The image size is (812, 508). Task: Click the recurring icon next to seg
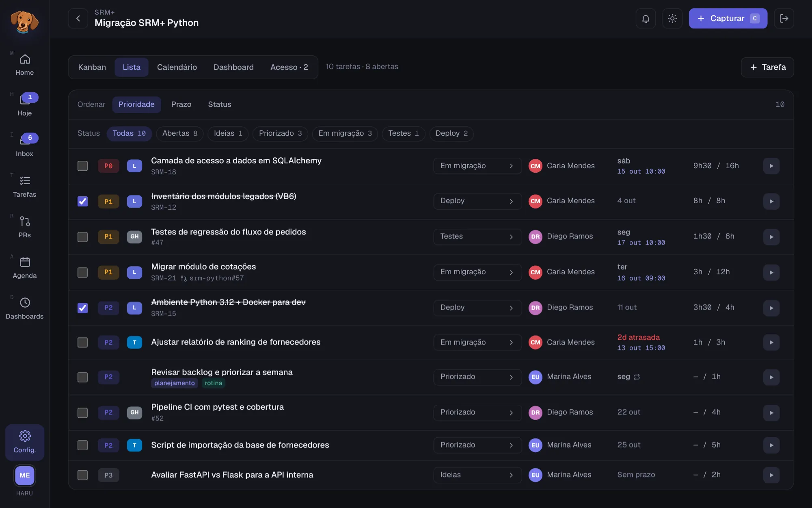click(x=637, y=377)
